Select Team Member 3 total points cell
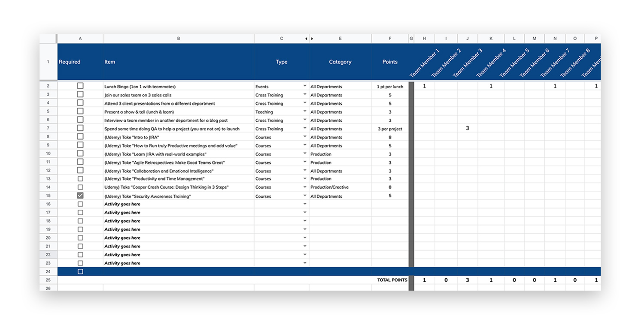The width and height of the screenshot is (644, 331). pyautogui.click(x=468, y=280)
